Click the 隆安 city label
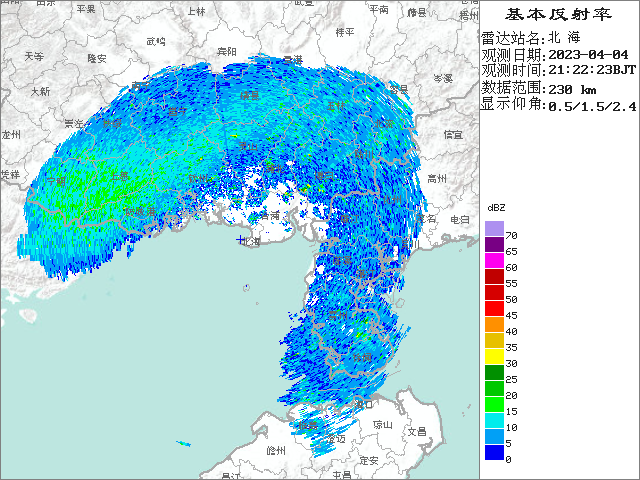Screen dimensions: 640x480 click(x=97, y=58)
